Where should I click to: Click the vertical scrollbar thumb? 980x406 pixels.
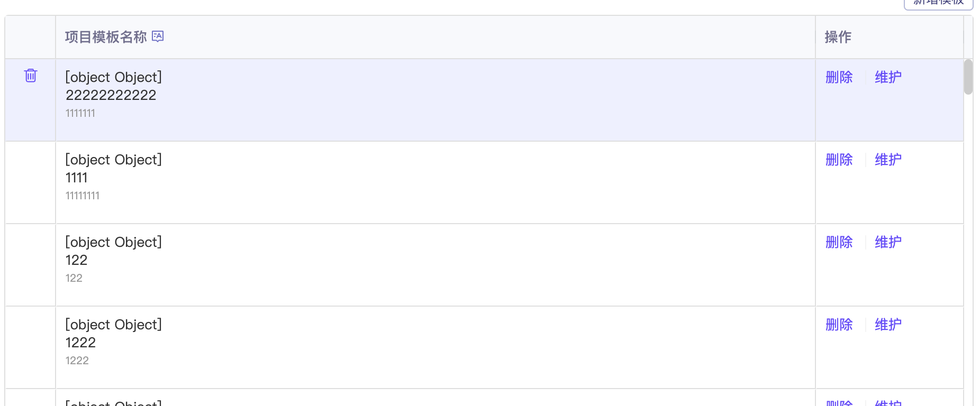[968, 77]
